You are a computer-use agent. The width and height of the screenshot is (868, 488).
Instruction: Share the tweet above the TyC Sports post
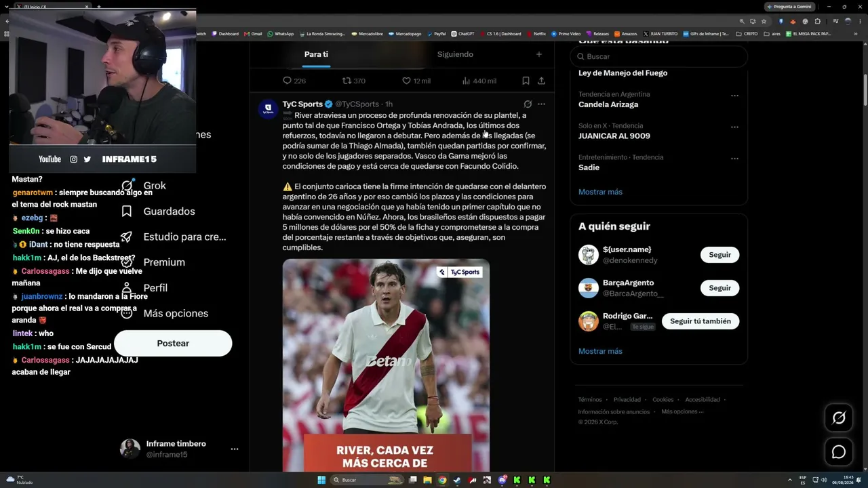541,81
